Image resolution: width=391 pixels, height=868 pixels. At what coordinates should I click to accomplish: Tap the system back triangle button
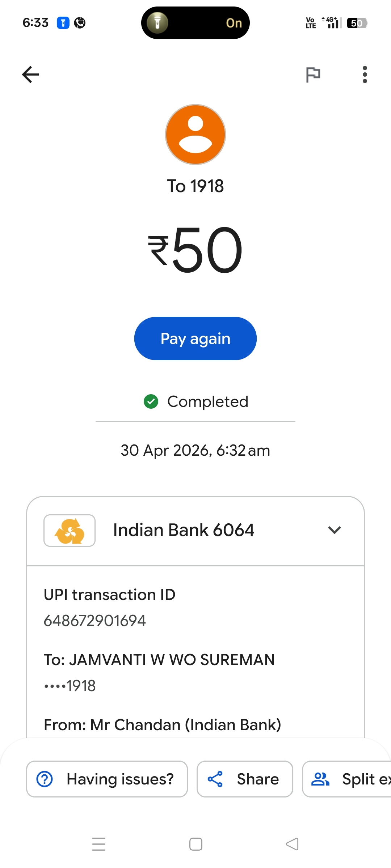coord(292,844)
